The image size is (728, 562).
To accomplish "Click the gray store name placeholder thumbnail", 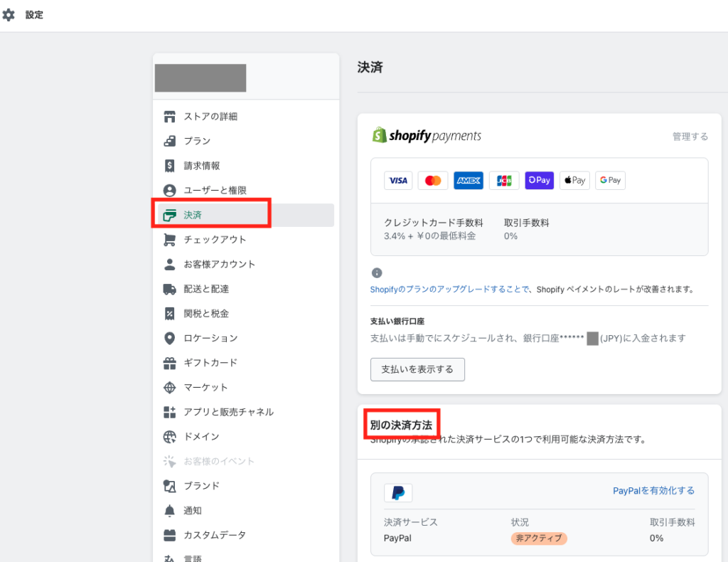I will [200, 78].
